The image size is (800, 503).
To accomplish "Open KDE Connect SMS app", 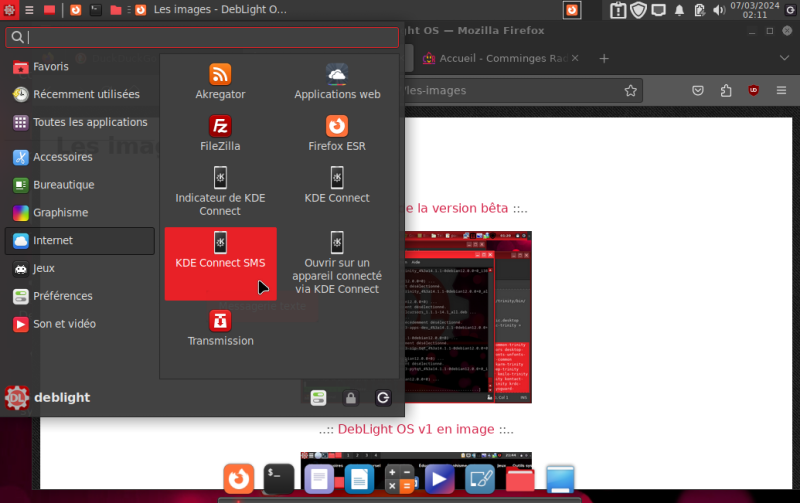I will click(220, 251).
